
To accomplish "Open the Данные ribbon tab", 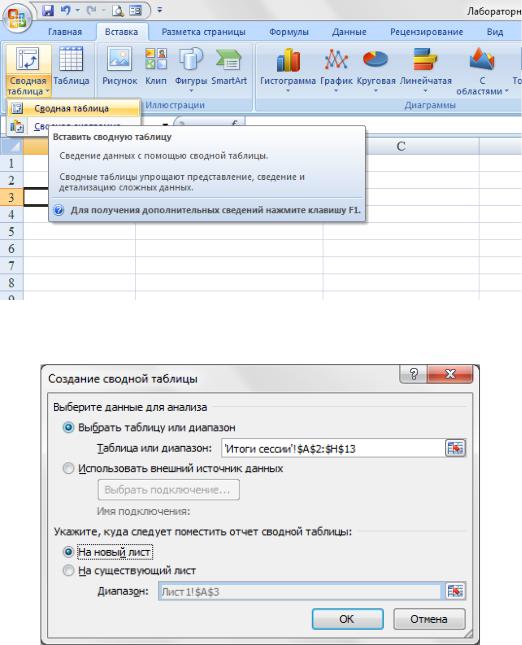I will 349,32.
